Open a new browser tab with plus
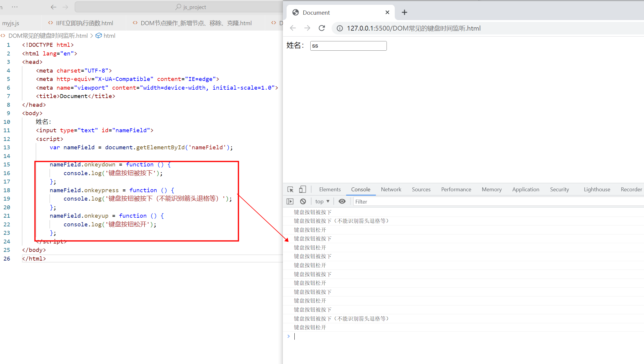Screen dimensions: 644x364 (405, 12)
